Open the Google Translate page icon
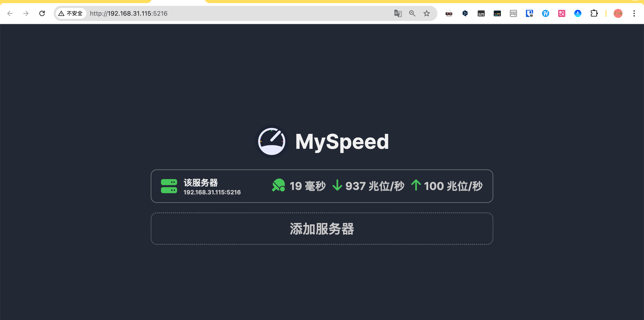The image size is (644, 320). [x=398, y=13]
